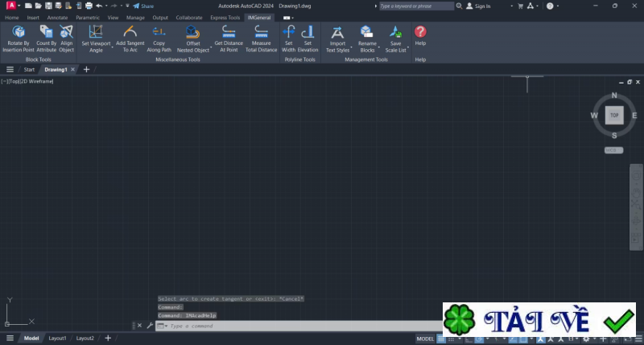Screen dimensions: 644x345
Task: Use the Get Distance At Point tool
Action: (x=229, y=38)
